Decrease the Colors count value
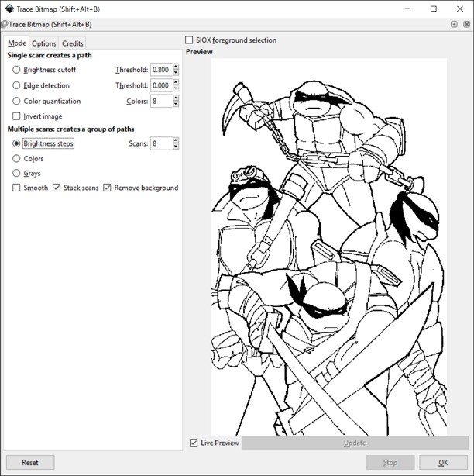Viewport: 474px width, 476px height. coord(176,105)
